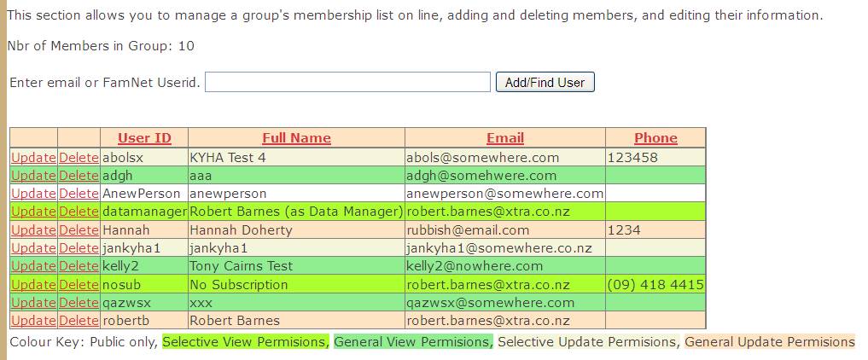
Task: Sort members by Phone column header
Action: coord(655,138)
